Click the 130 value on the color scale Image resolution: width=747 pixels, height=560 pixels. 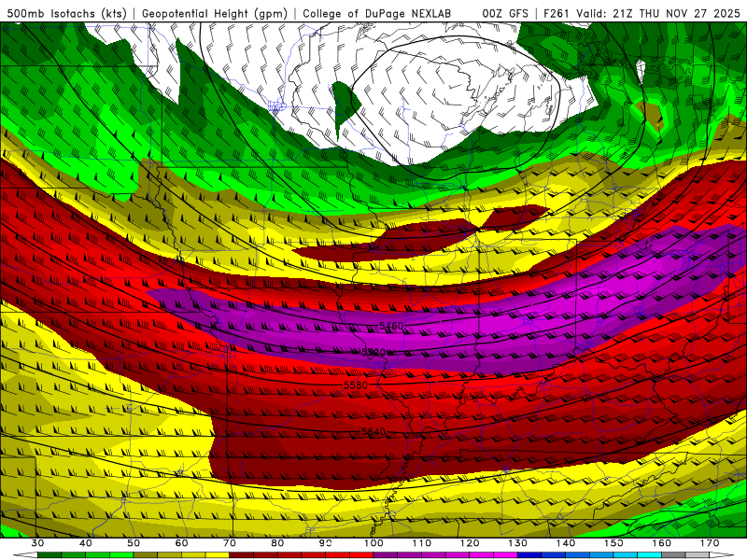[517, 543]
